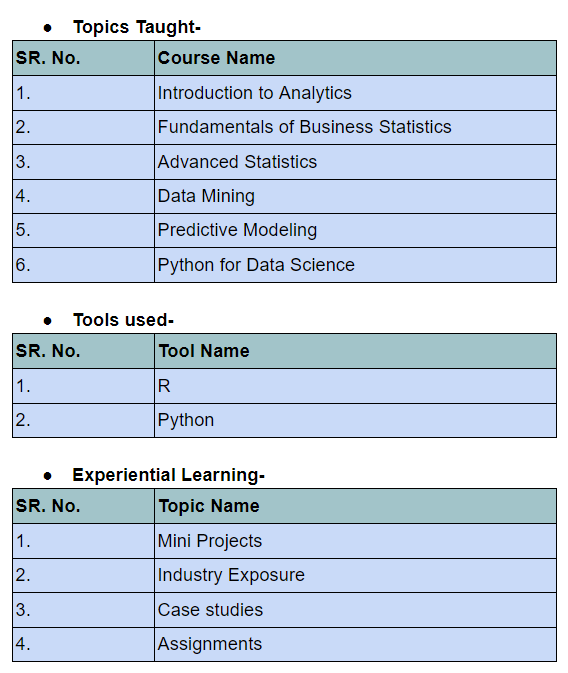Click the 'Tools used-' heading

click(x=123, y=320)
